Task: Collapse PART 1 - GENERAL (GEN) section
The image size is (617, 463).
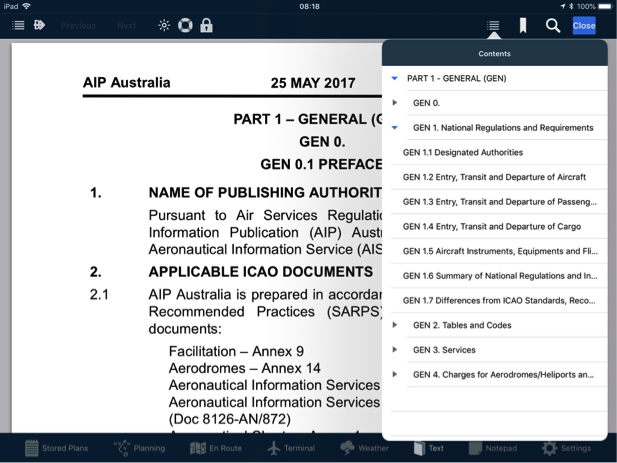Action: 395,78
